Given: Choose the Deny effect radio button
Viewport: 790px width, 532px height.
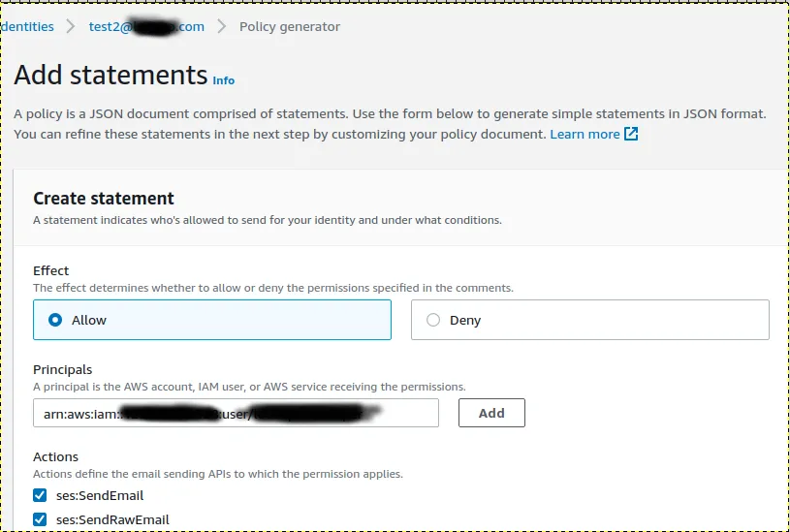Looking at the screenshot, I should pos(433,320).
